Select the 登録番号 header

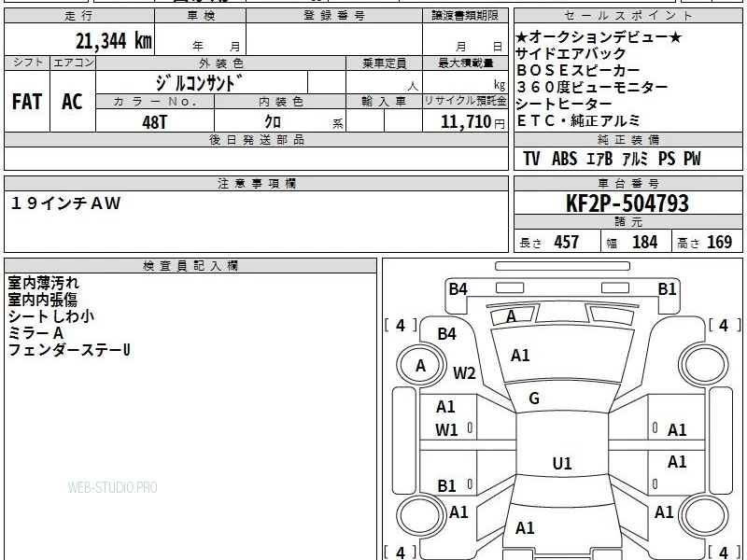pyautogui.click(x=334, y=16)
